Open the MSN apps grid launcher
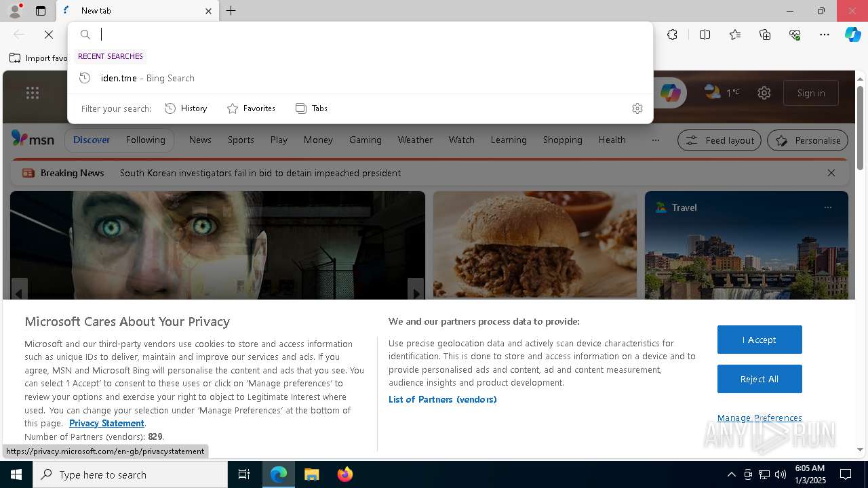 pos(33,93)
